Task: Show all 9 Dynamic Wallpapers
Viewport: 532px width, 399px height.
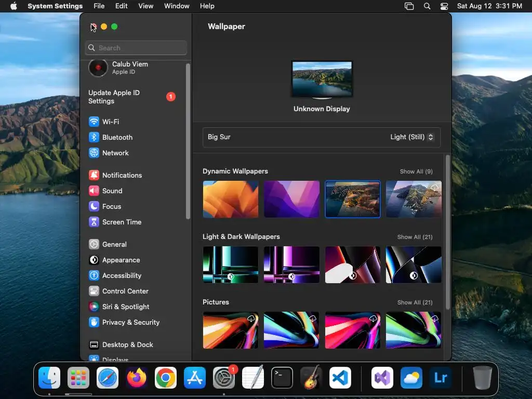Action: pos(416,171)
